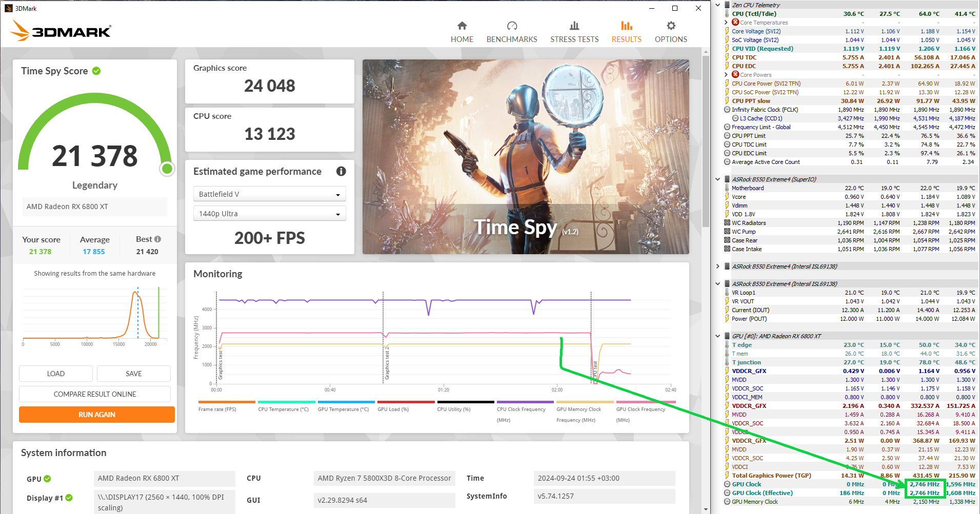
Task: Toggle the GPU Temperature legend swatch
Action: [346, 402]
